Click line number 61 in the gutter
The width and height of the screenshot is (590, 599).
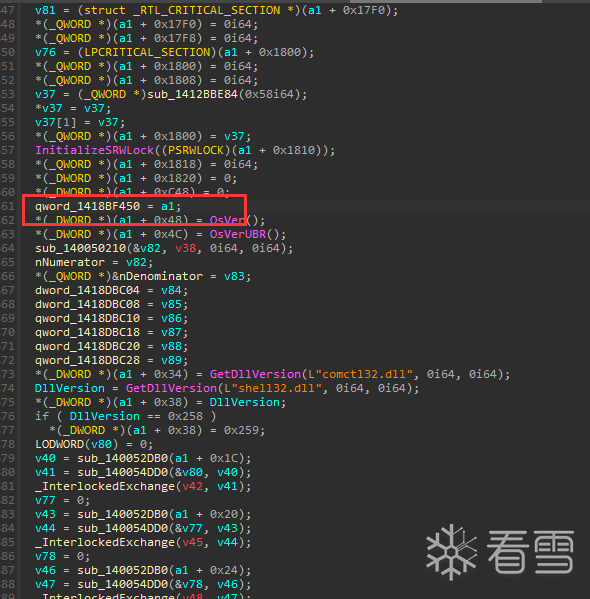[8, 206]
